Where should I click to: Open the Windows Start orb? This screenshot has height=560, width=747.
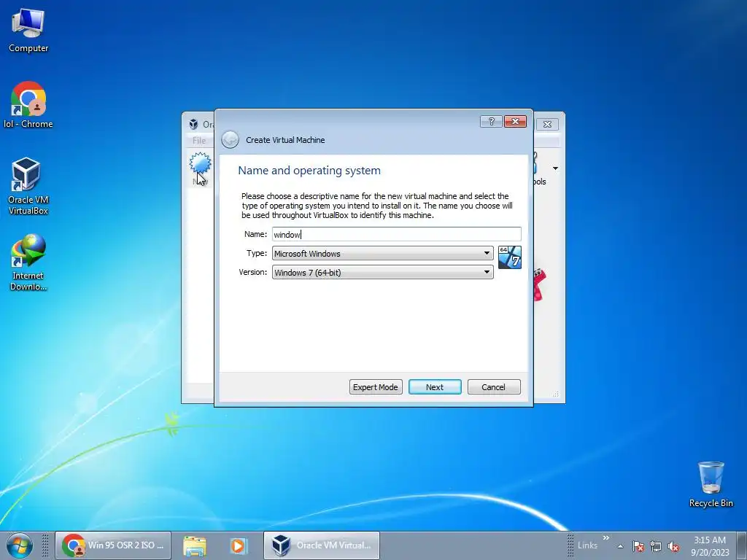point(20,545)
